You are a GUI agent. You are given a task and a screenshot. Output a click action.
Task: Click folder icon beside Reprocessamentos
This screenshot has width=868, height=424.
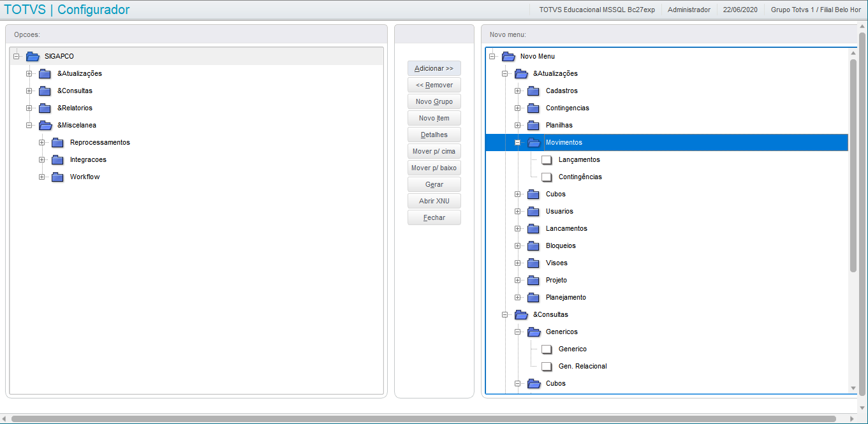click(x=57, y=142)
